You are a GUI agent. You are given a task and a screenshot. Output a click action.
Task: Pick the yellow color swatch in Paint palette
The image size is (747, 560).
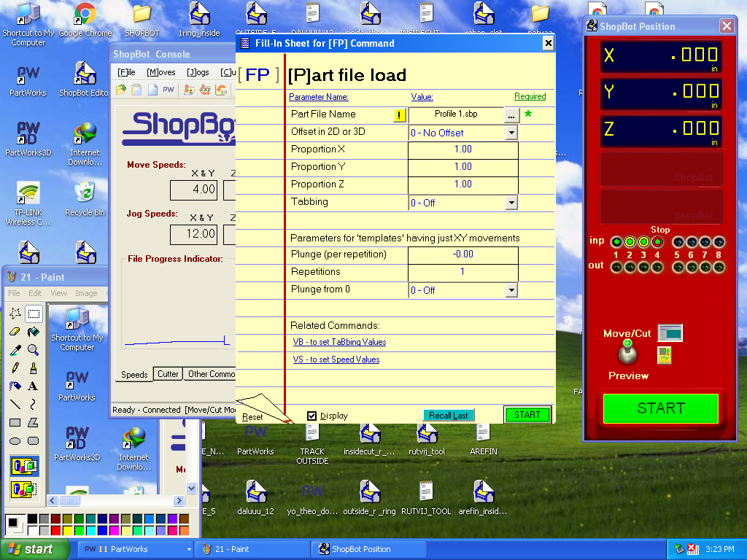pyautogui.click(x=68, y=530)
